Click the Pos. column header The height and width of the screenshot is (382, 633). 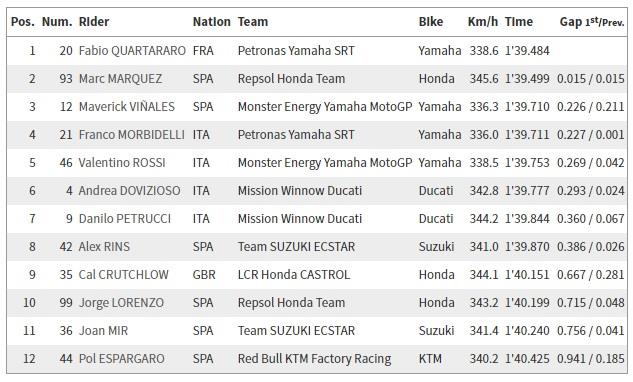pyautogui.click(x=23, y=22)
